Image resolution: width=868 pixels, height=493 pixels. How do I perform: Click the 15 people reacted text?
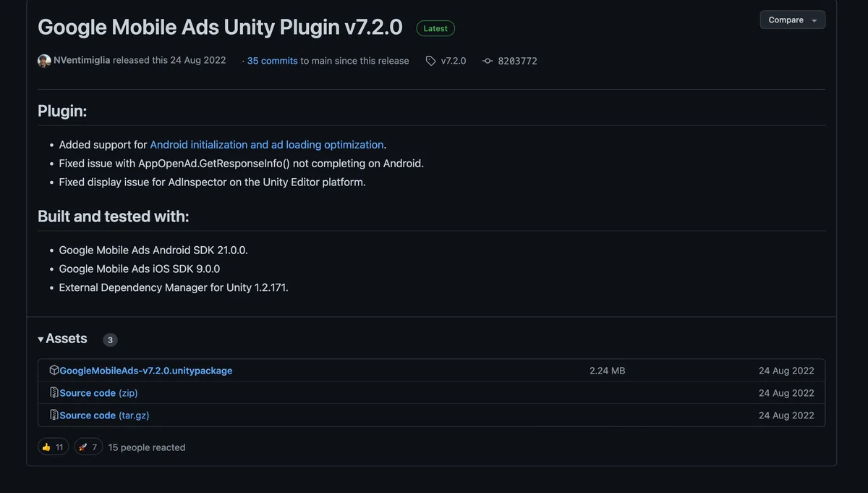(147, 447)
